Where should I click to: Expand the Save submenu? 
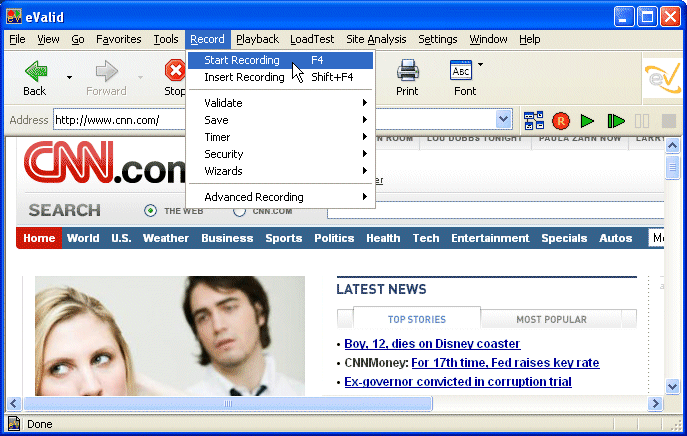click(x=280, y=120)
